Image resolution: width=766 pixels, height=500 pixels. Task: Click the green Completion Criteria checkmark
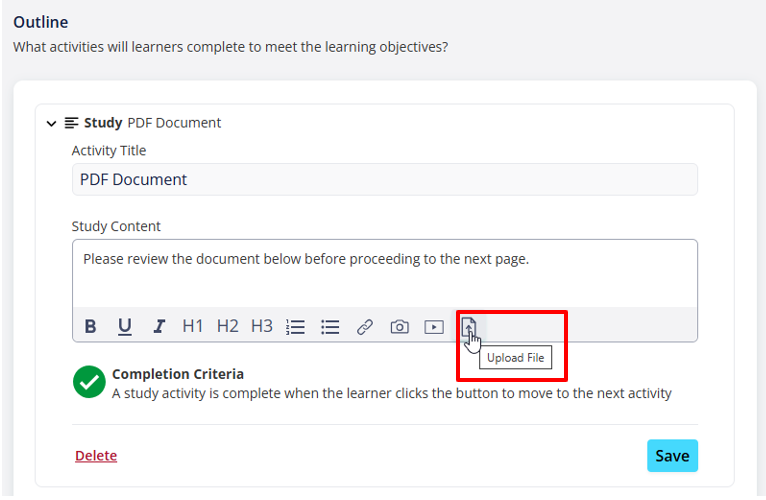click(x=89, y=382)
